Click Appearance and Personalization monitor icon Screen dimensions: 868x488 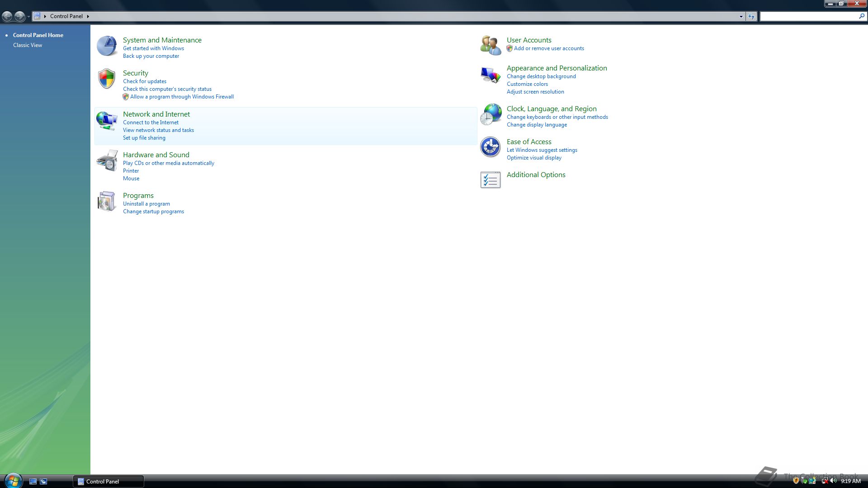(491, 75)
